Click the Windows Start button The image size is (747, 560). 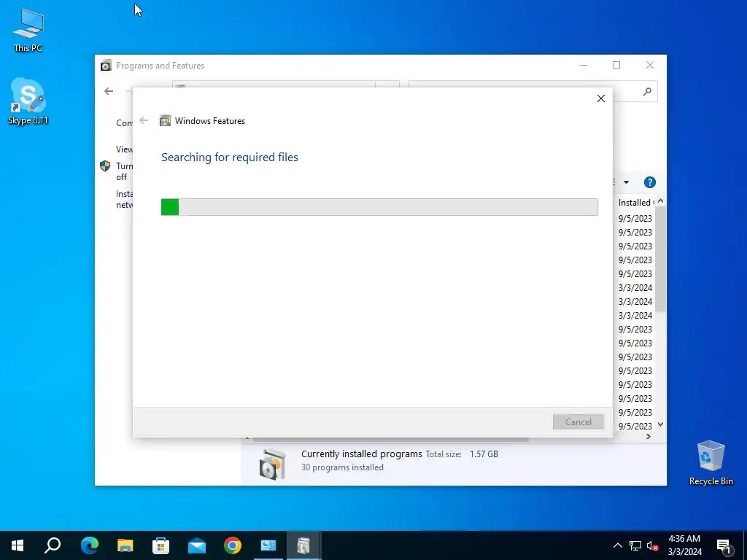click(18, 545)
